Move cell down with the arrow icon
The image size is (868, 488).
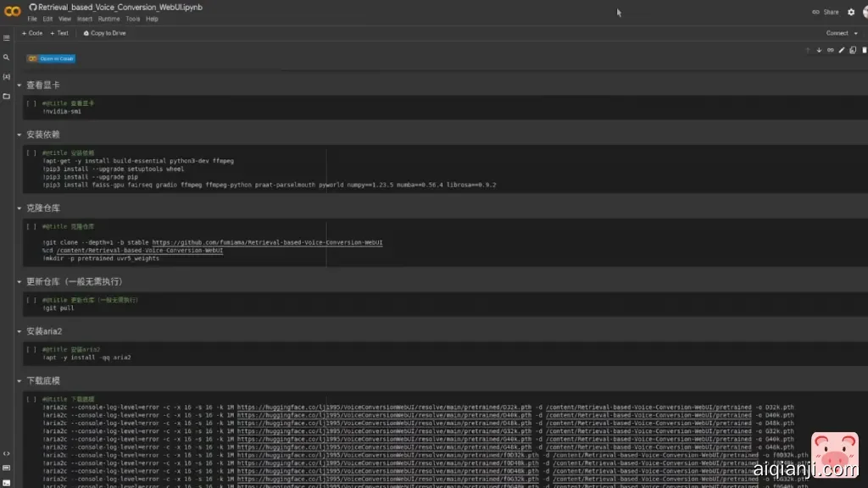[819, 50]
